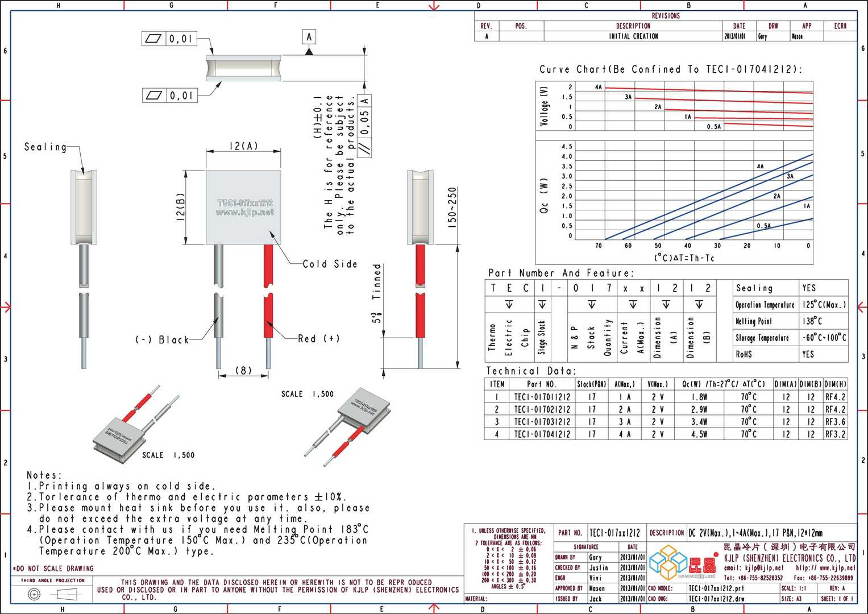Click the '125°C(Max.)' operation temperature value
Image resolution: width=868 pixels, height=614 pixels.
(824, 305)
